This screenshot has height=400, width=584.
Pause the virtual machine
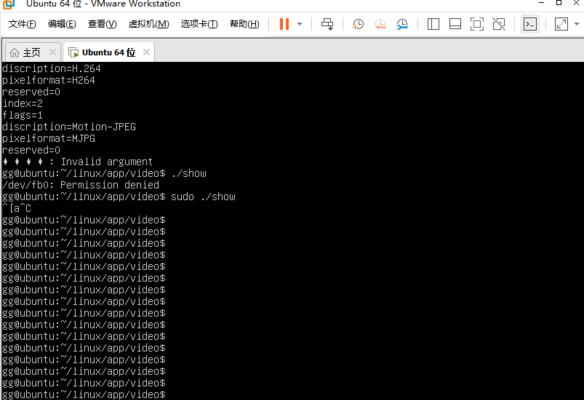pos(284,24)
